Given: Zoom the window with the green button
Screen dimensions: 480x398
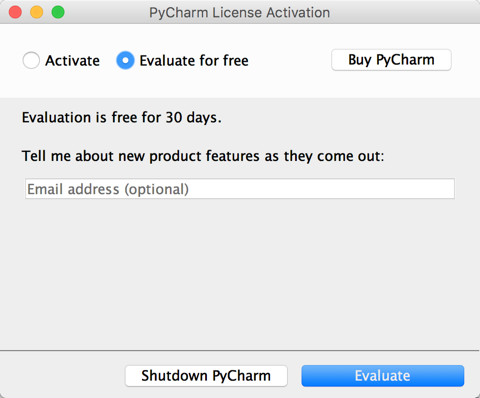Looking at the screenshot, I should coord(58,12).
